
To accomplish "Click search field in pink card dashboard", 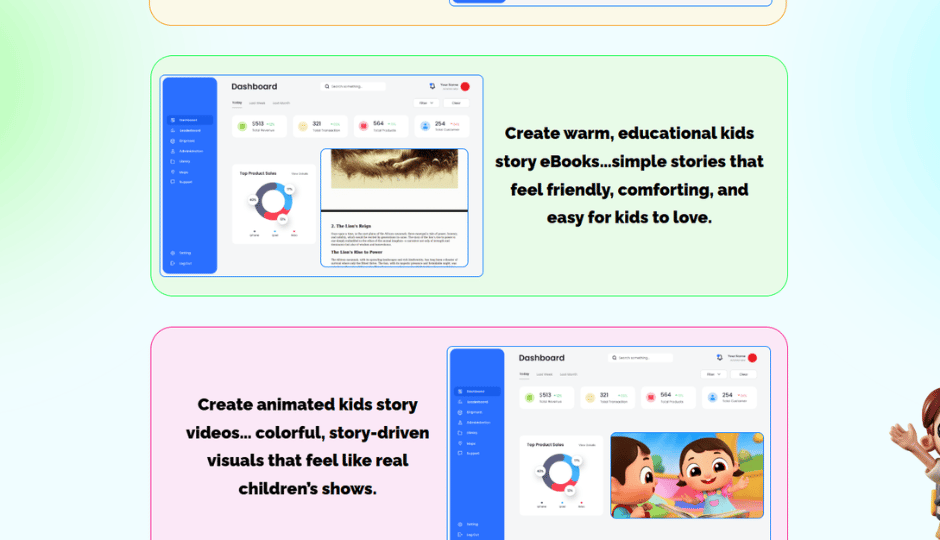I will pyautogui.click(x=640, y=358).
